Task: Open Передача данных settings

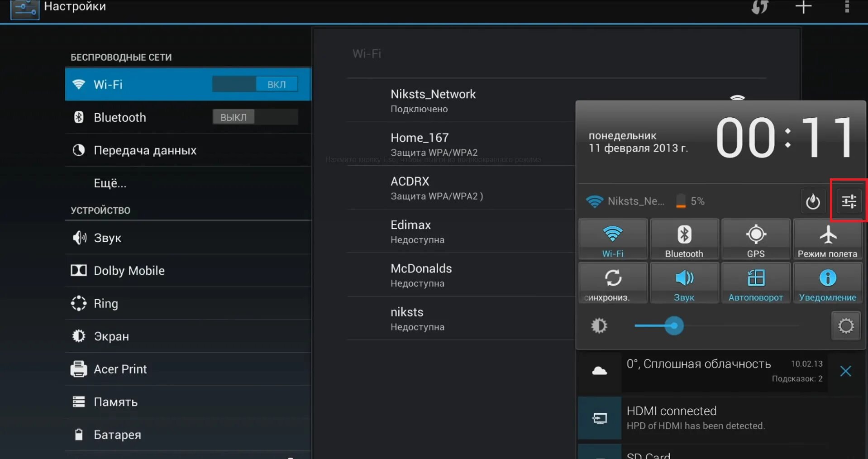Action: (188, 150)
